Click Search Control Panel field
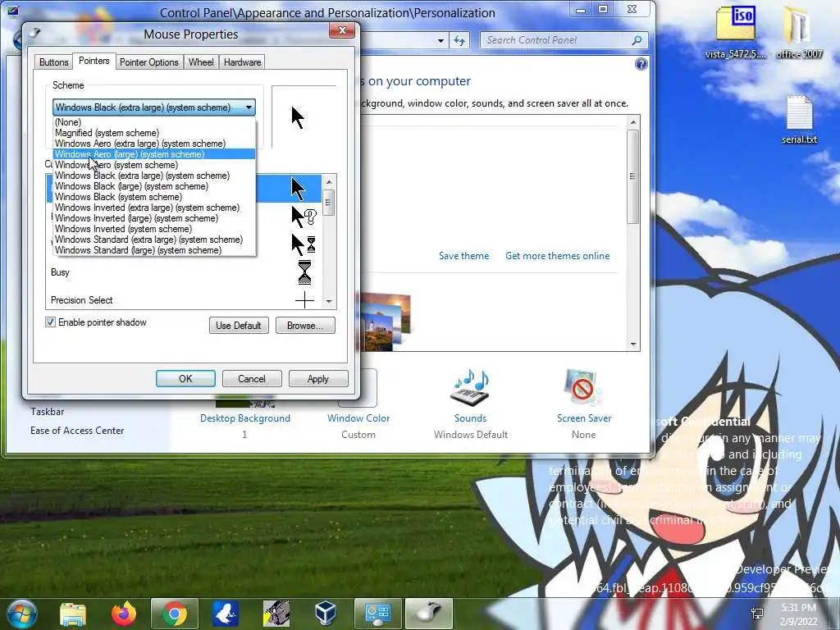The height and width of the screenshot is (630, 840). pyautogui.click(x=557, y=40)
